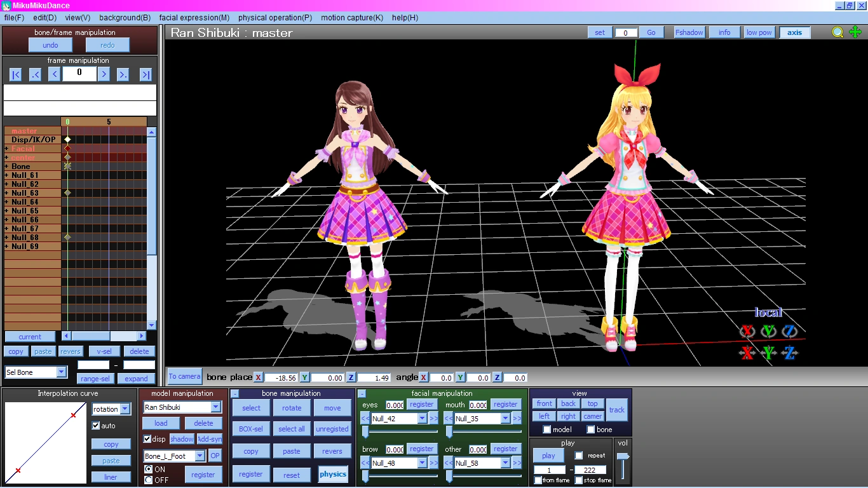This screenshot has height=488, width=868.
Task: Open the motion capture(K) menu
Action: 351,18
